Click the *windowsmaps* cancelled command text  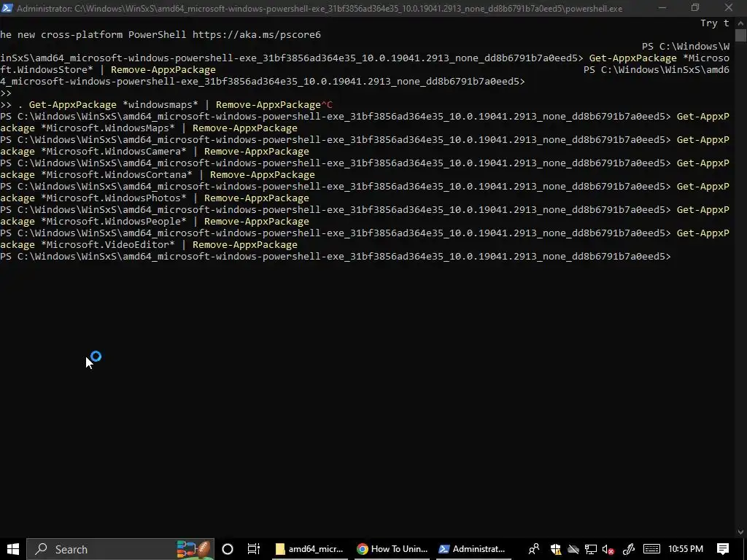coord(160,105)
